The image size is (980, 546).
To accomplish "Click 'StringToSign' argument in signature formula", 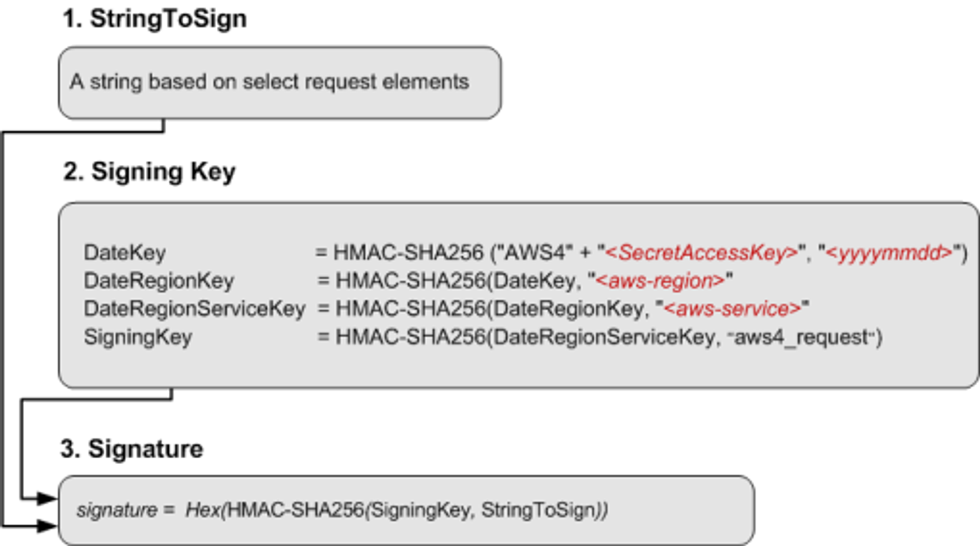I will pyautogui.click(x=538, y=510).
